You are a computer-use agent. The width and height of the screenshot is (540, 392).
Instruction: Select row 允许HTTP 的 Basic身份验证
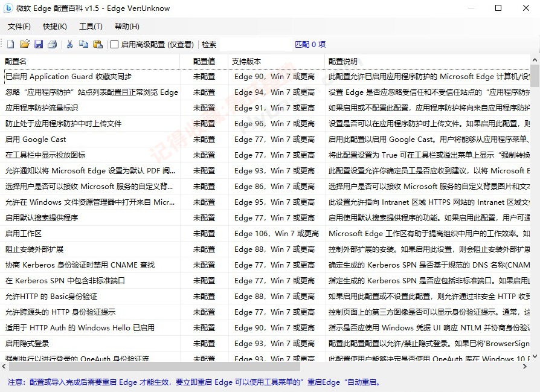click(x=265, y=296)
